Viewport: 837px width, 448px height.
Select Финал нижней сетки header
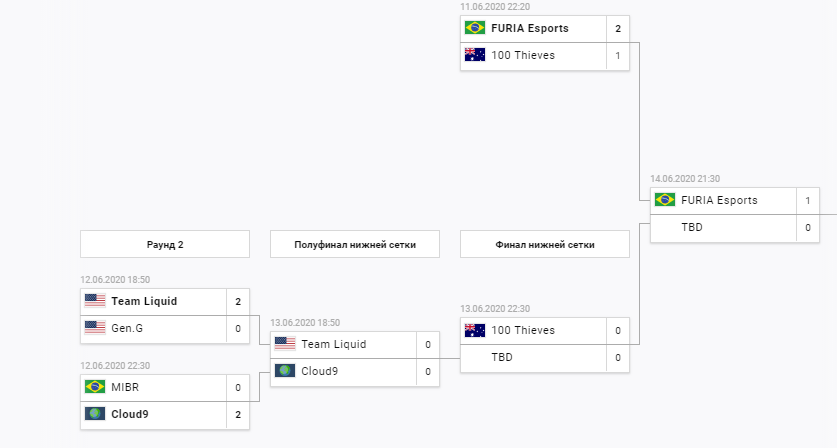coord(545,245)
